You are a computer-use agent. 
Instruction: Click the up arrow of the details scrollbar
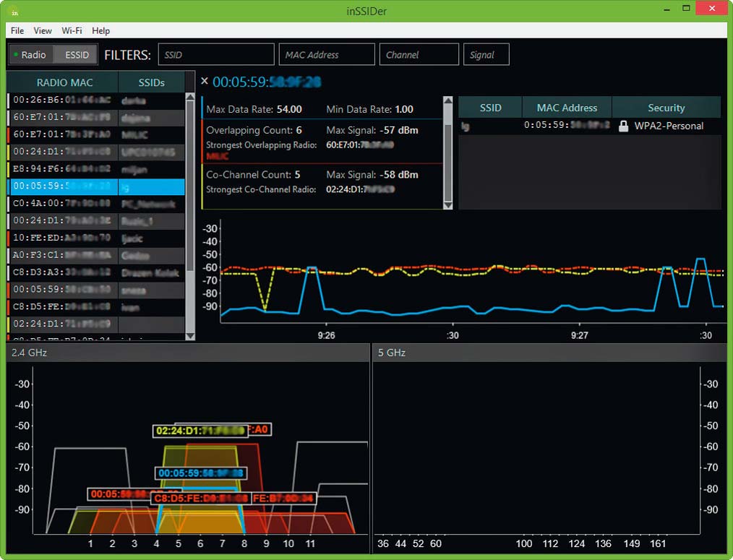pyautogui.click(x=448, y=100)
